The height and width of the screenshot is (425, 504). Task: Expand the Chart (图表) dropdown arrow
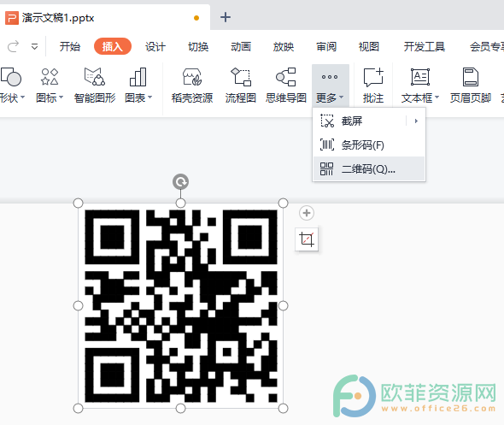[x=149, y=97]
